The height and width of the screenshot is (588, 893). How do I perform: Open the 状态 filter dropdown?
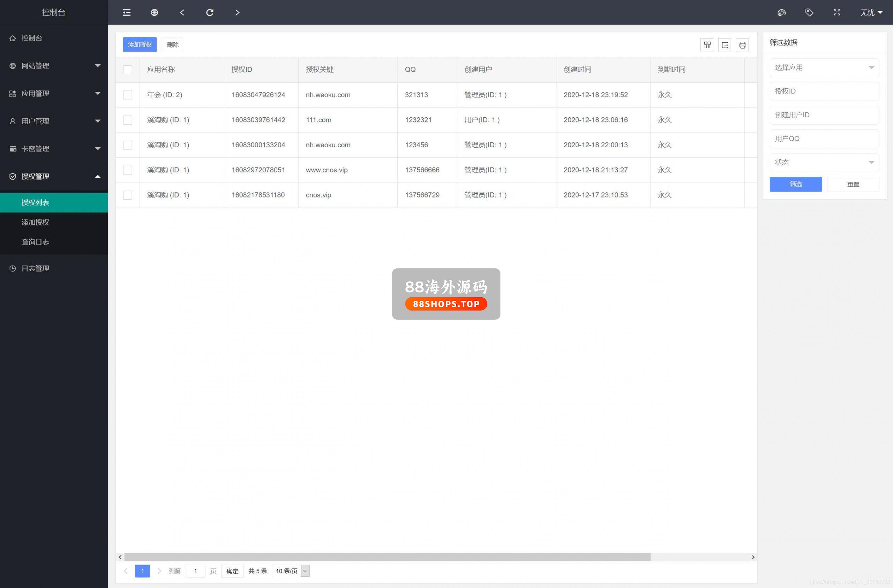pos(824,163)
